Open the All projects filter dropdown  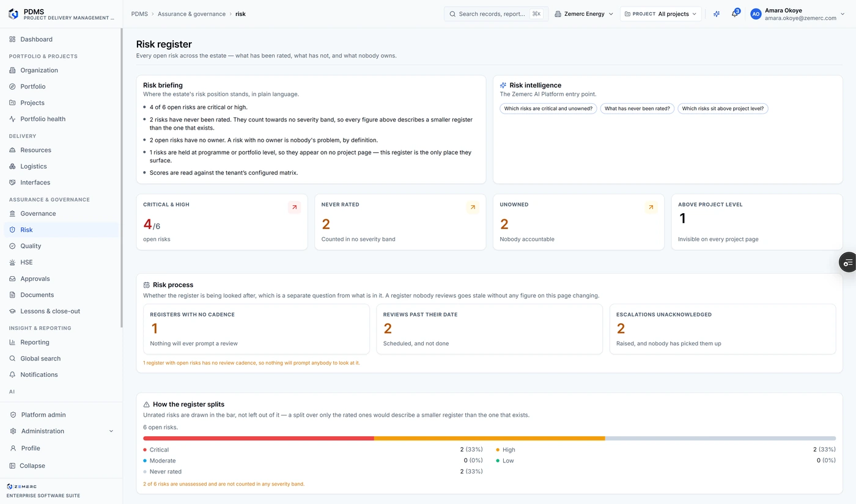click(660, 13)
